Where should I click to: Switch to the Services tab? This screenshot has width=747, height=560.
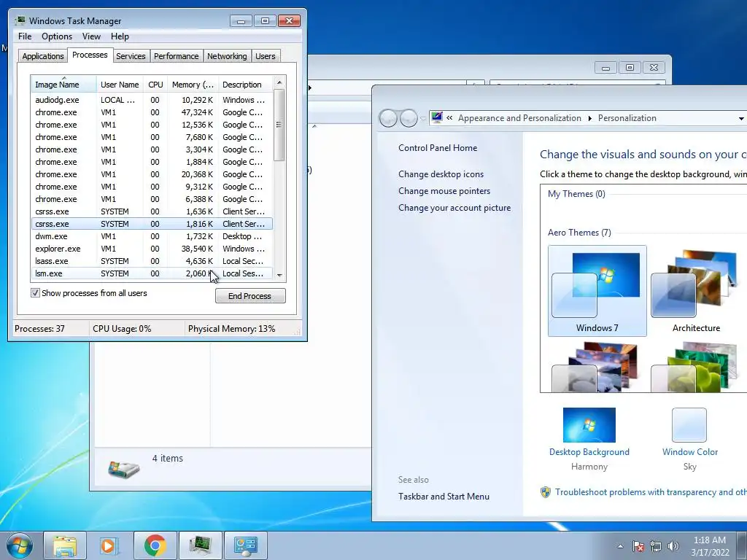pyautogui.click(x=131, y=55)
